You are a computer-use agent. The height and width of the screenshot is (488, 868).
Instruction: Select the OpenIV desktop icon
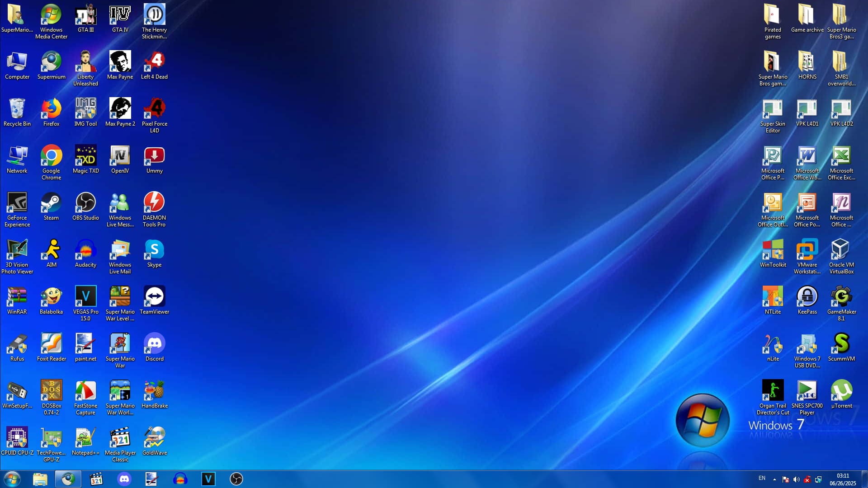[120, 160]
